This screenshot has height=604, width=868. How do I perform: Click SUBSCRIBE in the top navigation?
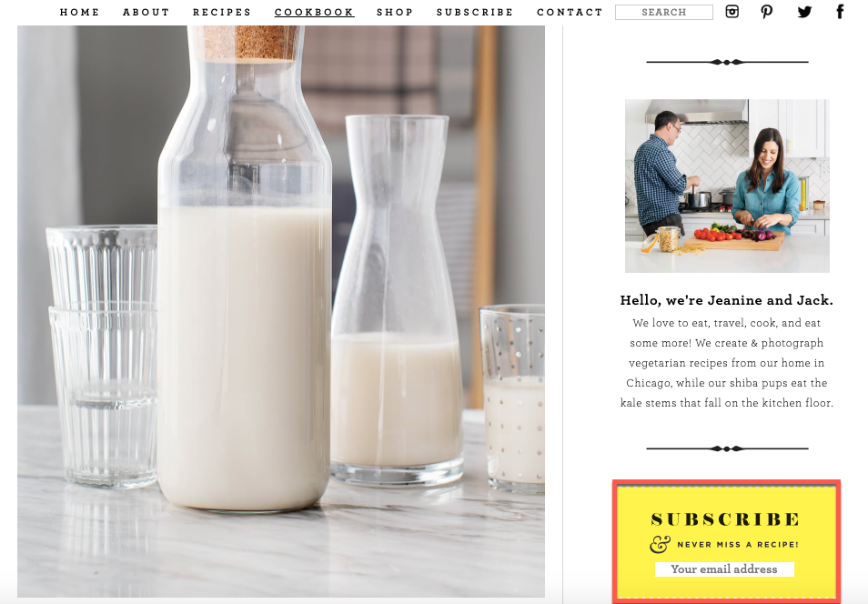point(475,12)
